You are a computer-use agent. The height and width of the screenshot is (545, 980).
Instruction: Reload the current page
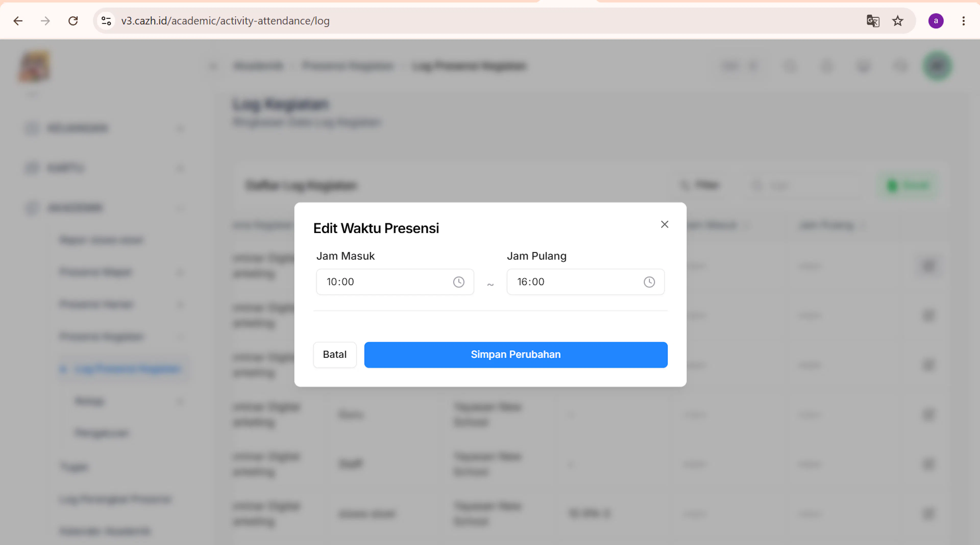[73, 21]
